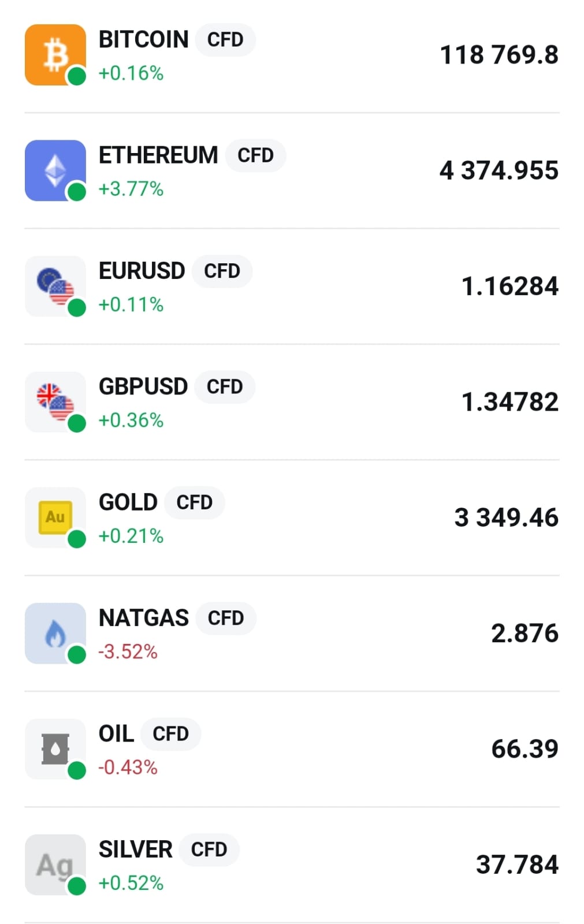Click the CFD tag beside SILVER

(x=209, y=850)
